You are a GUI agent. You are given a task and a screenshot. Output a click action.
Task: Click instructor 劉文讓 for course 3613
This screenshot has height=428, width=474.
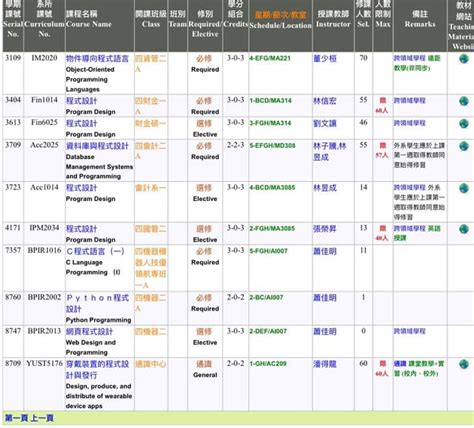[325, 123]
